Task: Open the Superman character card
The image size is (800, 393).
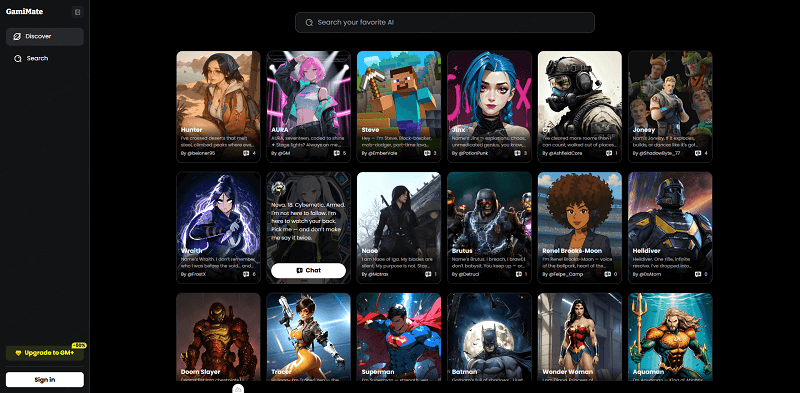Action: pos(399,337)
